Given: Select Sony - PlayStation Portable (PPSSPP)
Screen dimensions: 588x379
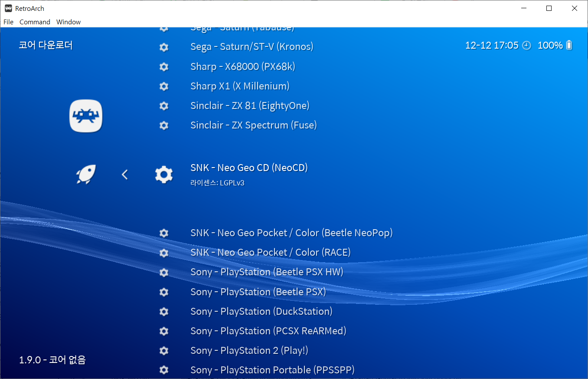Looking at the screenshot, I should click(272, 370).
